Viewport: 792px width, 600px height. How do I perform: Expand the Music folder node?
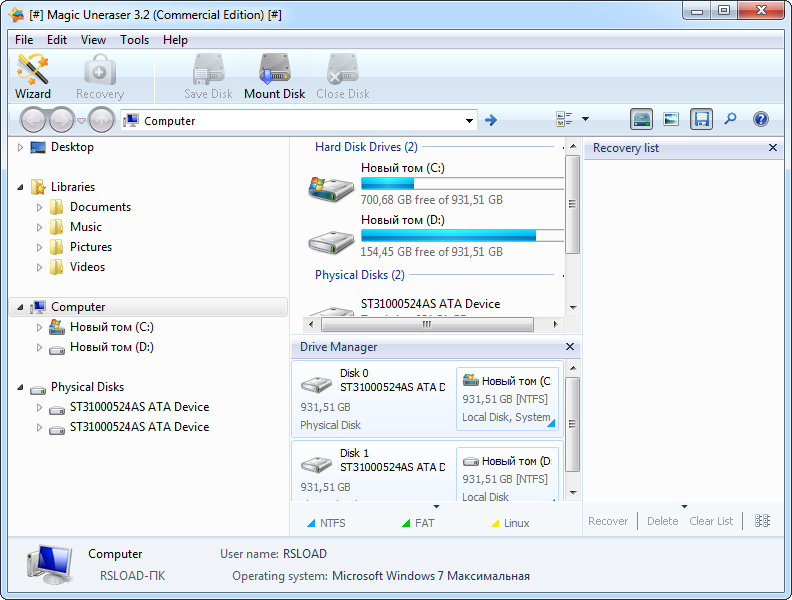pos(39,227)
